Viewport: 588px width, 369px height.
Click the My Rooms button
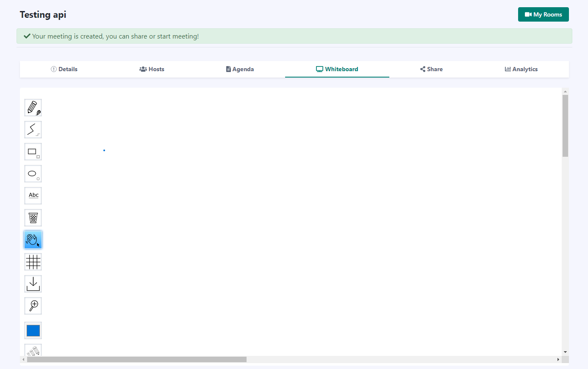click(543, 14)
